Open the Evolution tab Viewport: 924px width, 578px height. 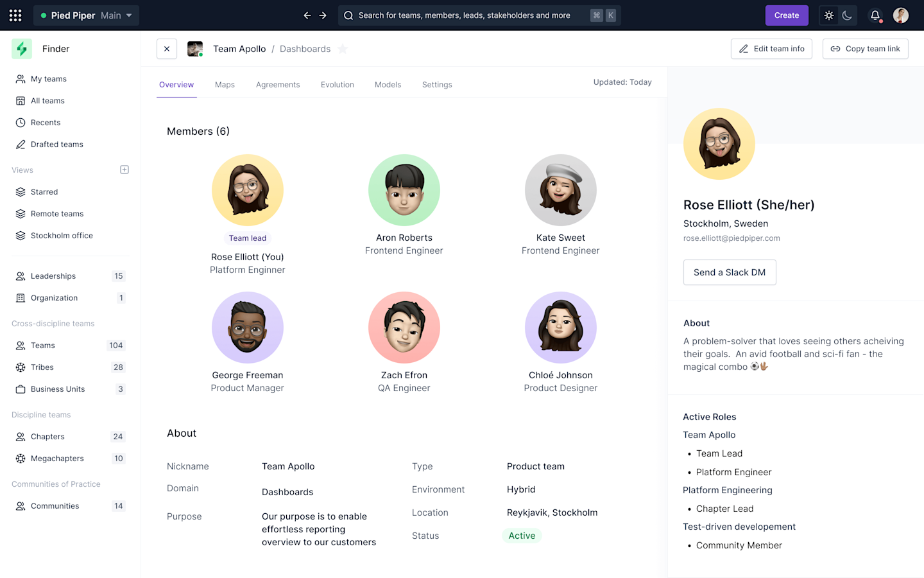pos(338,84)
